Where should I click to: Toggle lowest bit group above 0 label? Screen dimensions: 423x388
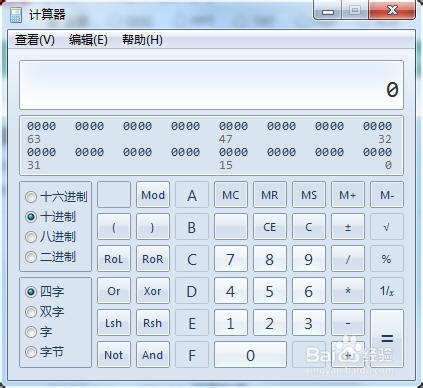tap(377, 152)
